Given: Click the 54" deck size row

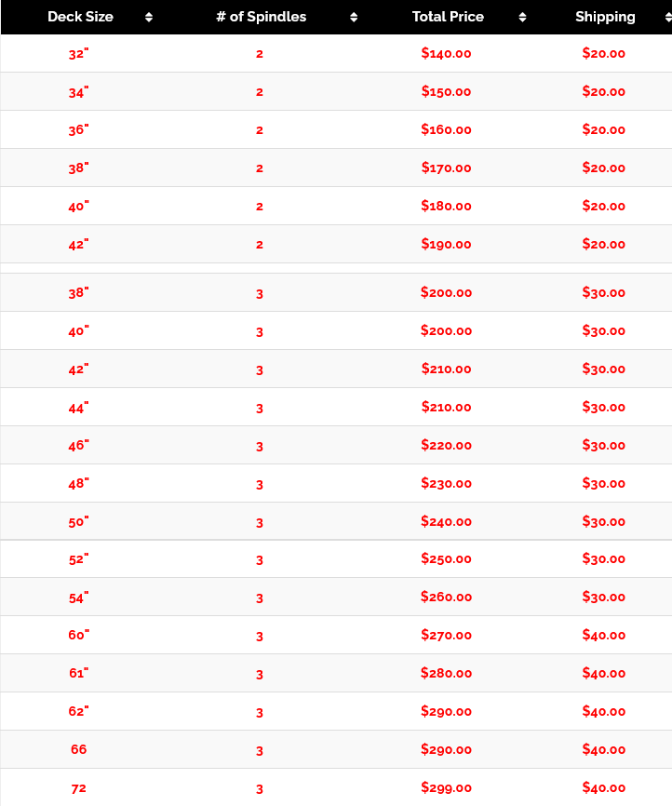Looking at the screenshot, I should (x=78, y=598).
